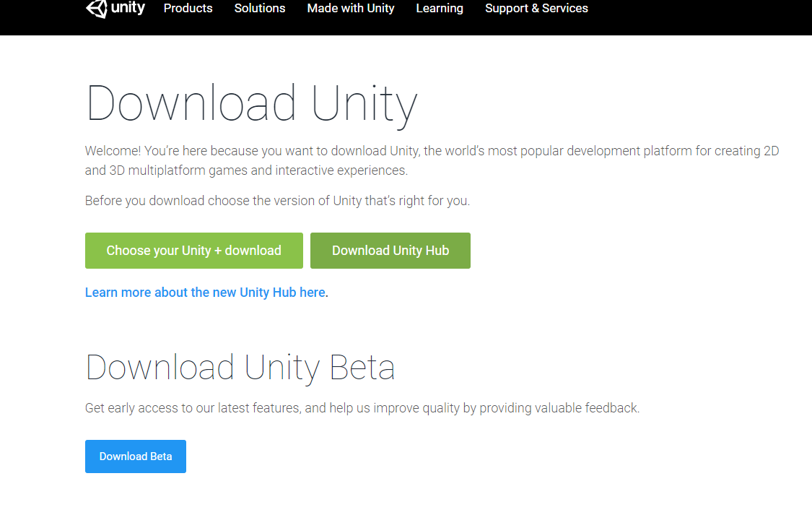Click the Download Beta button
Screen dimensions: 812x515
pos(136,456)
